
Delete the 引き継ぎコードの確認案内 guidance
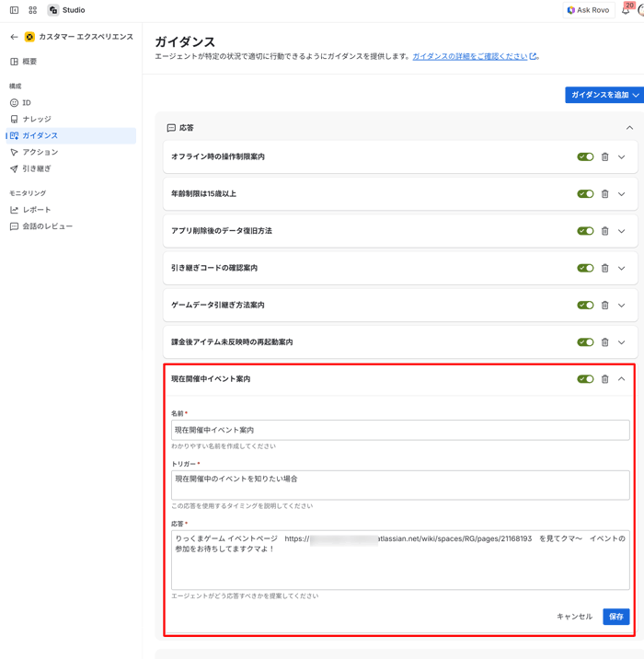click(x=605, y=268)
